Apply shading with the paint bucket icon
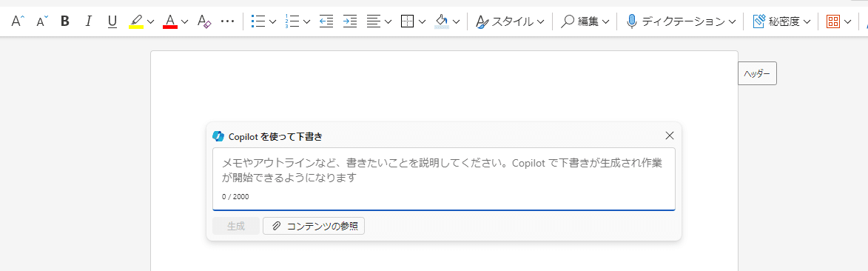Image resolution: width=868 pixels, height=271 pixels. pos(442,21)
